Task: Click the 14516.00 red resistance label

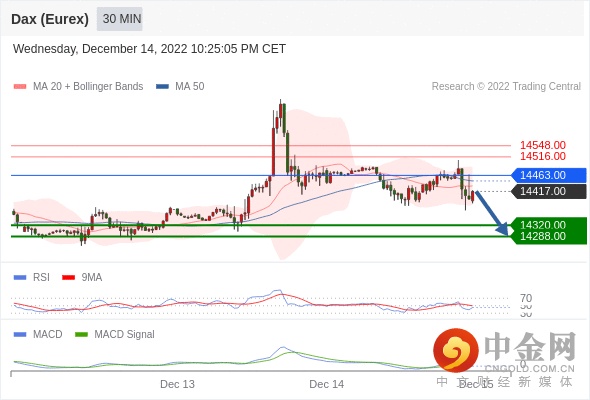Action: click(x=543, y=157)
